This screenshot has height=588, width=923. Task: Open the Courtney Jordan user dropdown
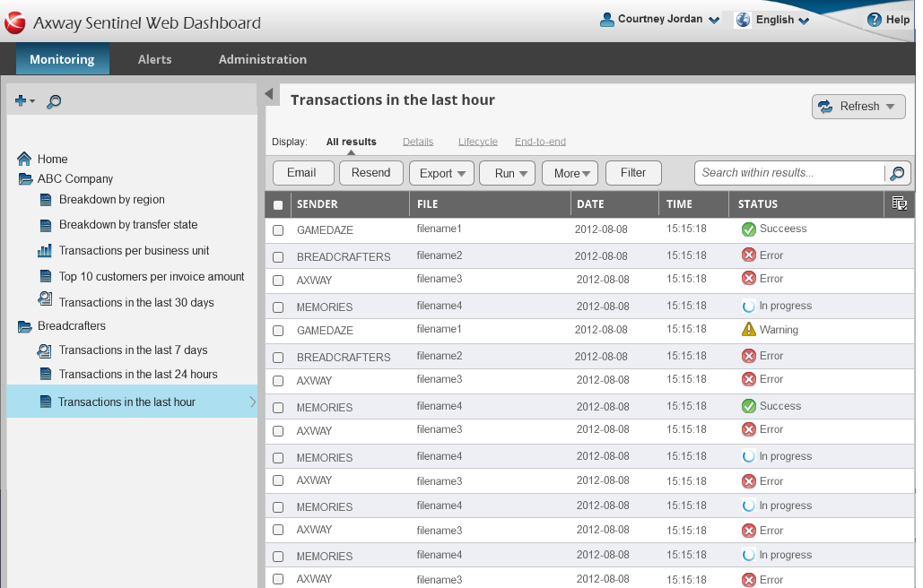(713, 20)
